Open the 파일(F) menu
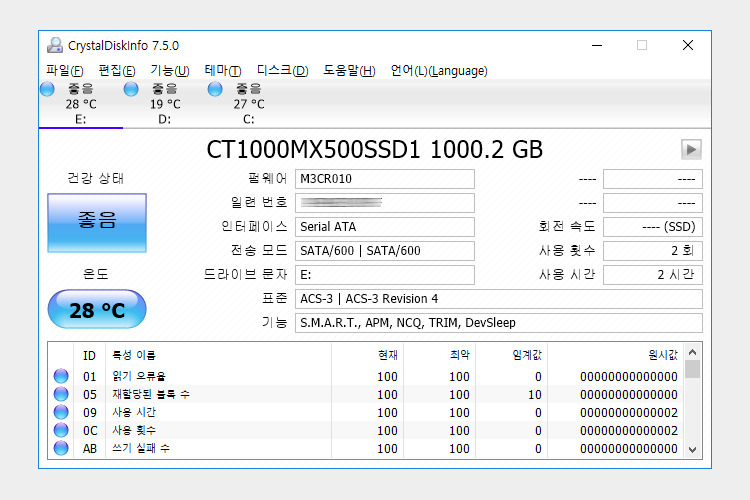The height and width of the screenshot is (500, 750). 65,71
